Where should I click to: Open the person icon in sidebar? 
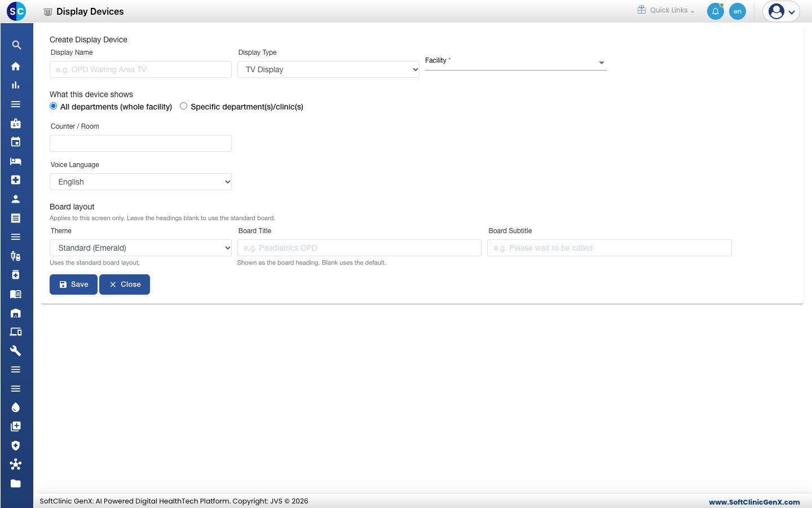click(x=16, y=199)
